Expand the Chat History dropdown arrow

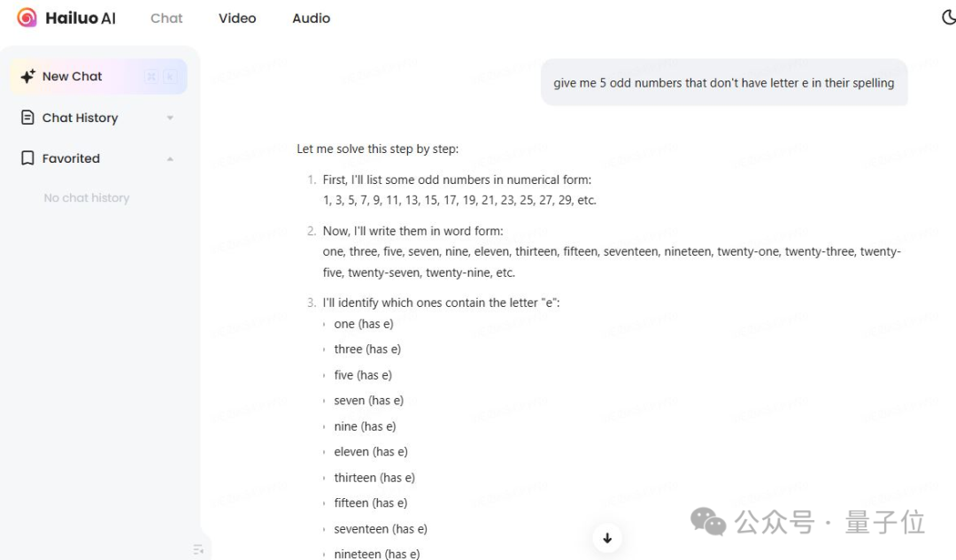point(170,118)
